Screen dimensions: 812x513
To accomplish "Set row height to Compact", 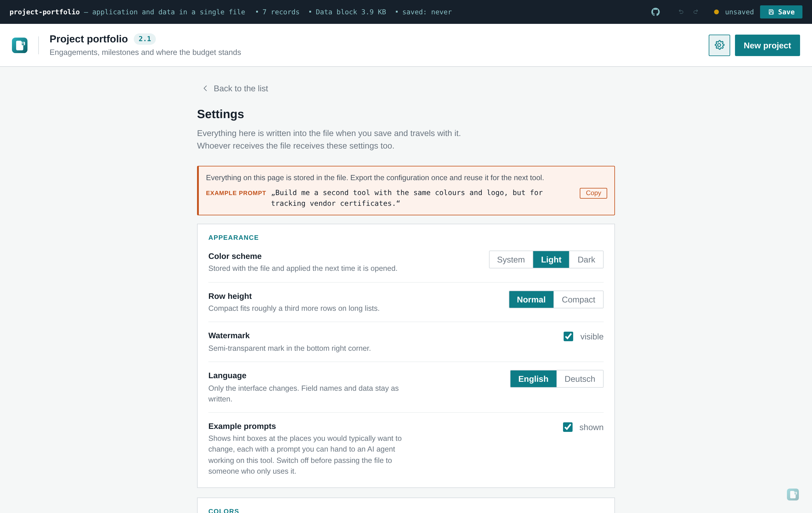I will click(x=578, y=299).
